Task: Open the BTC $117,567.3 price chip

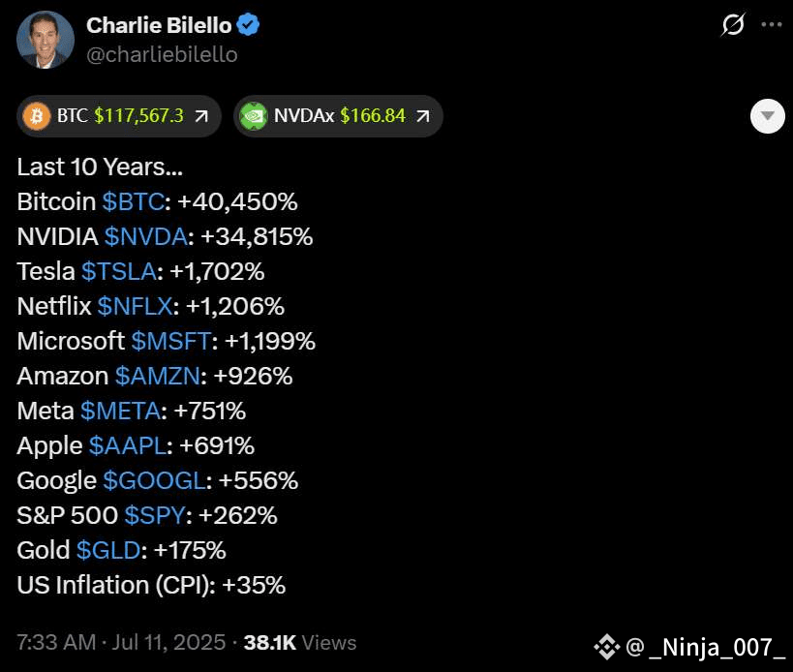Action: (x=119, y=116)
